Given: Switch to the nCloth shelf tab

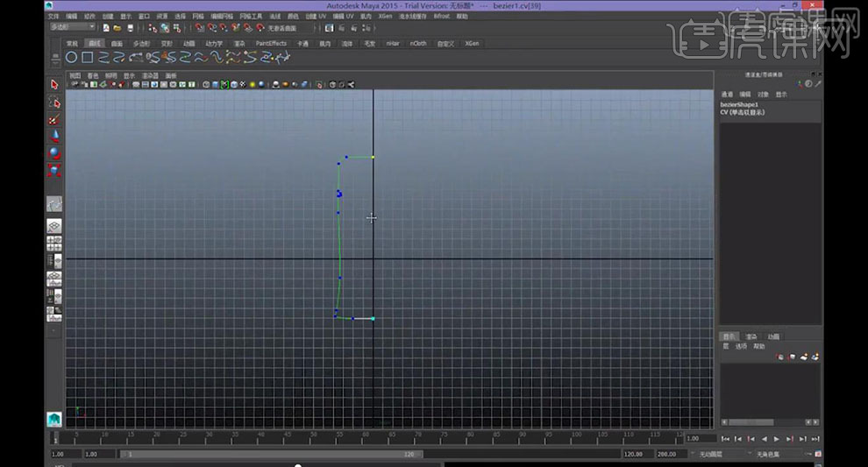Looking at the screenshot, I should pos(418,43).
